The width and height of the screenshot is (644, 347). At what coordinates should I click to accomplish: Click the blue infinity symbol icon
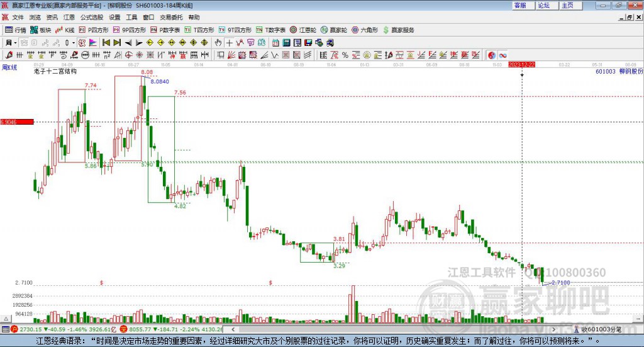click(x=502, y=55)
